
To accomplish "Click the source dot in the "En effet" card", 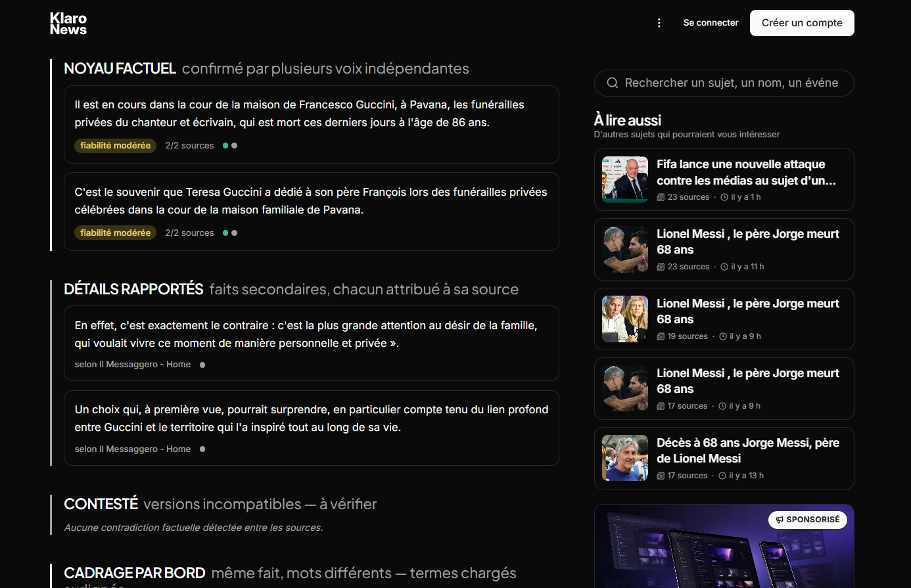I will click(x=202, y=365).
